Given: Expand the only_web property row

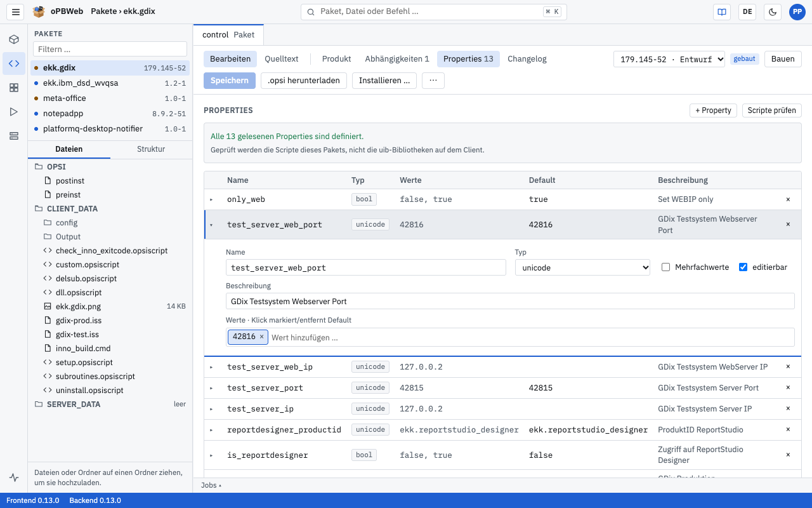Looking at the screenshot, I should [212, 199].
